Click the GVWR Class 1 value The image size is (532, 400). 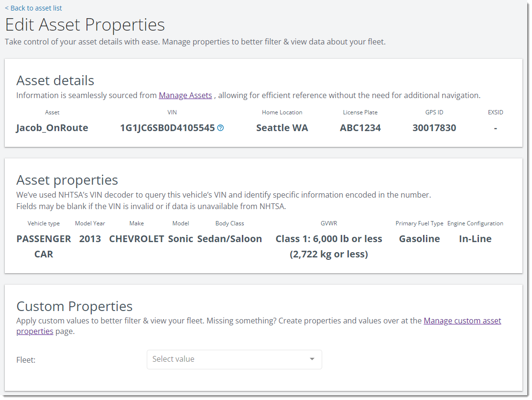(x=329, y=246)
